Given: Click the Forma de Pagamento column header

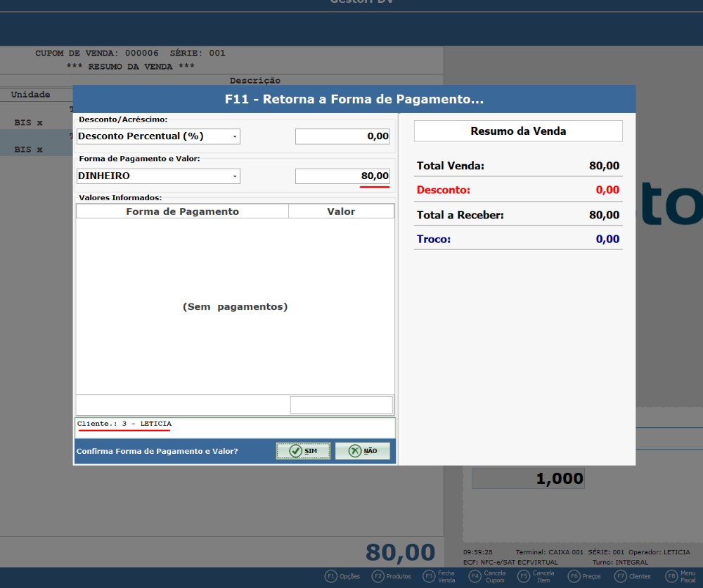Looking at the screenshot, I should [183, 211].
